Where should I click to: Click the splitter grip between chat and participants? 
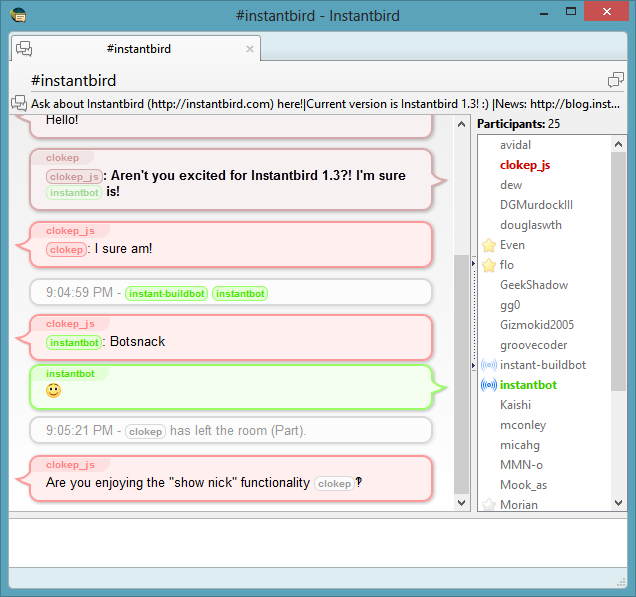coord(473,313)
